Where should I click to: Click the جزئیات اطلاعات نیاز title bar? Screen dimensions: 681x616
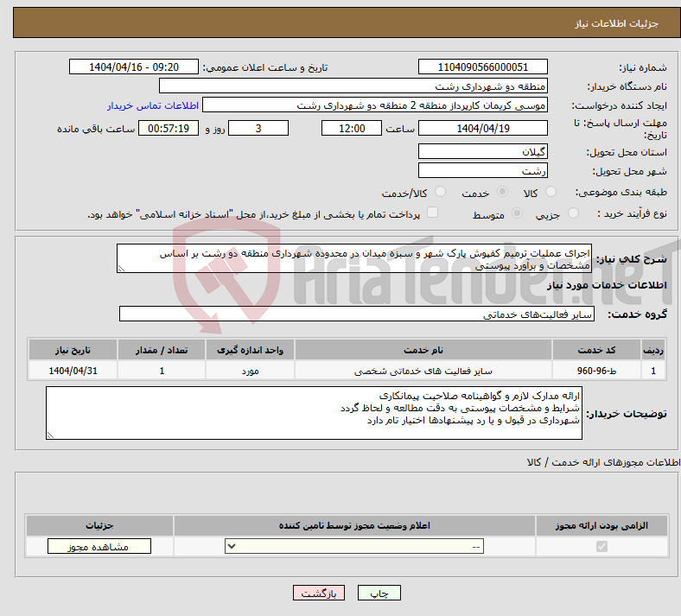pyautogui.click(x=347, y=22)
